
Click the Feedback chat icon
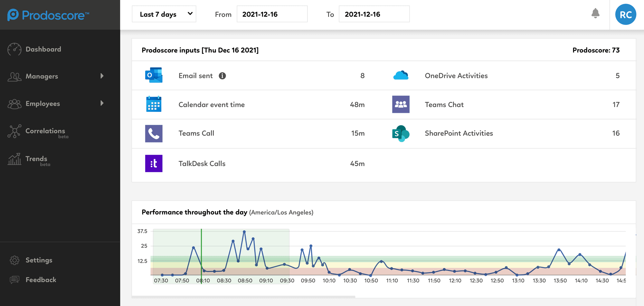pos(14,280)
